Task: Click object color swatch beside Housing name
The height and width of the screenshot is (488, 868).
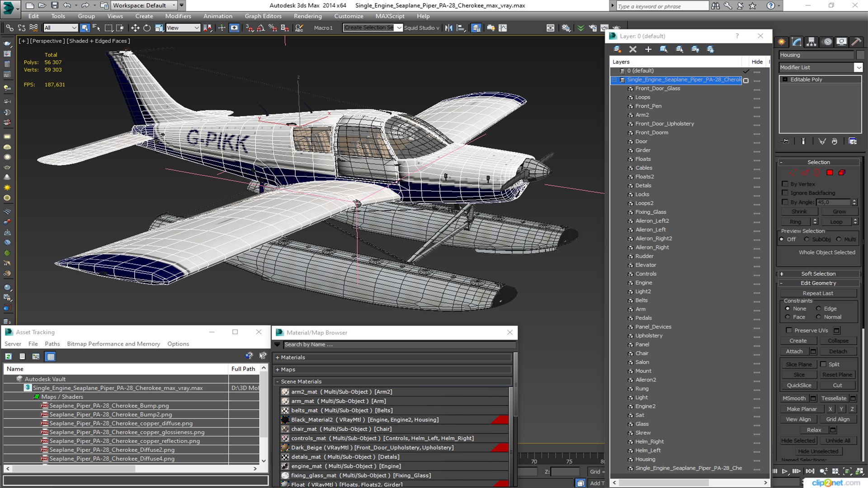Action: [860, 55]
